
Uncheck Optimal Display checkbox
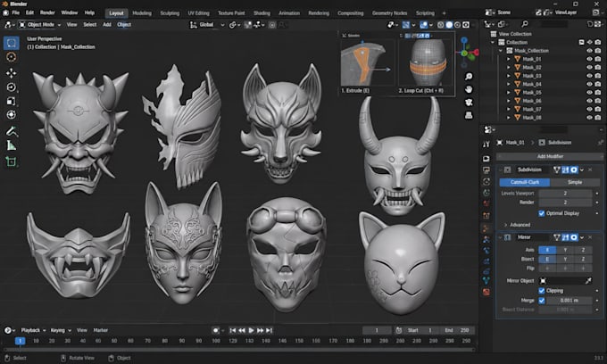[542, 213]
